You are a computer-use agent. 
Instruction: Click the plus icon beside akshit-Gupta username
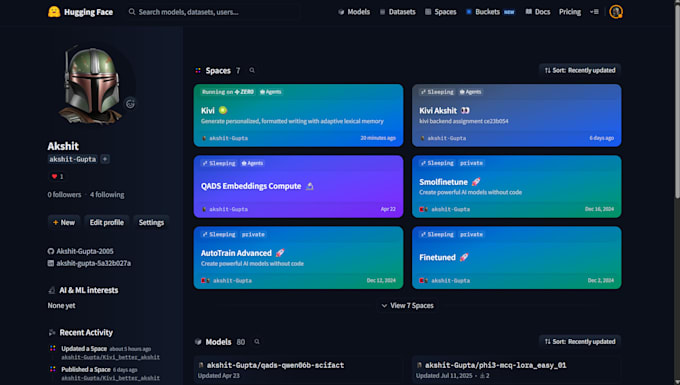coord(105,159)
